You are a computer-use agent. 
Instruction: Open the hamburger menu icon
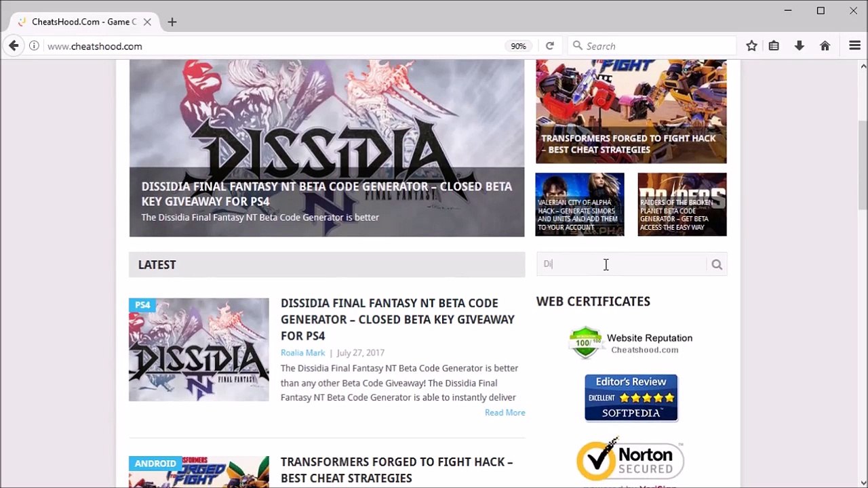[854, 46]
